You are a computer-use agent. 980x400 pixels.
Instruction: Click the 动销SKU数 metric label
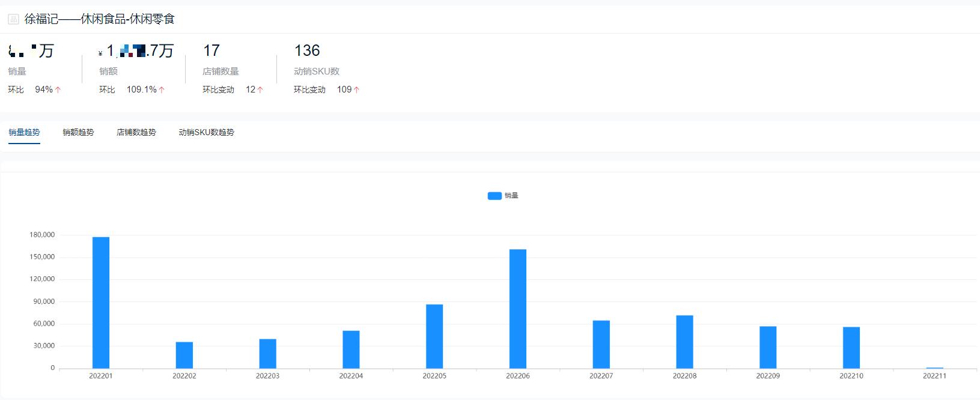click(317, 71)
